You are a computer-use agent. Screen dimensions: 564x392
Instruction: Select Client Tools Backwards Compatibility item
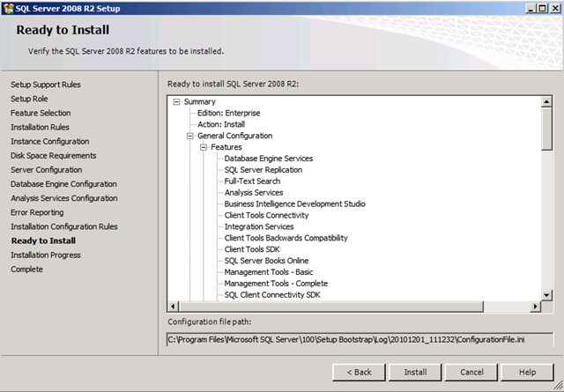click(286, 238)
